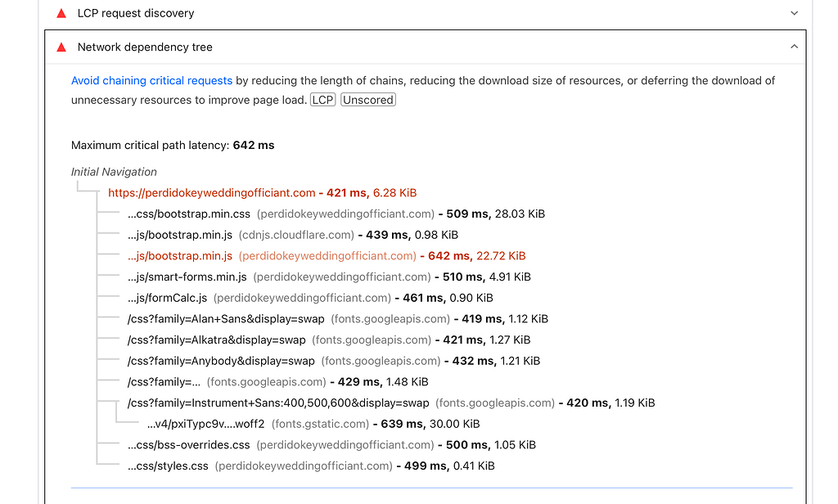The image size is (838, 504).
Task: Select the truncated /css?family=... request row
Action: tap(278, 382)
